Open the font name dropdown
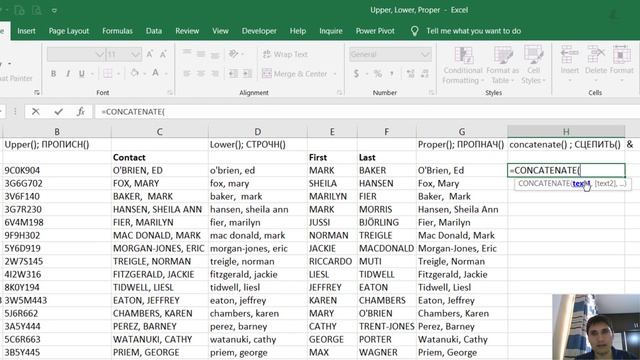640x360 pixels. coord(100,54)
